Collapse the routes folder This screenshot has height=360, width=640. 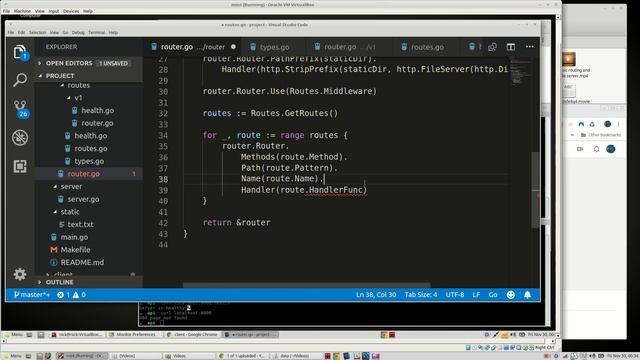78,85
